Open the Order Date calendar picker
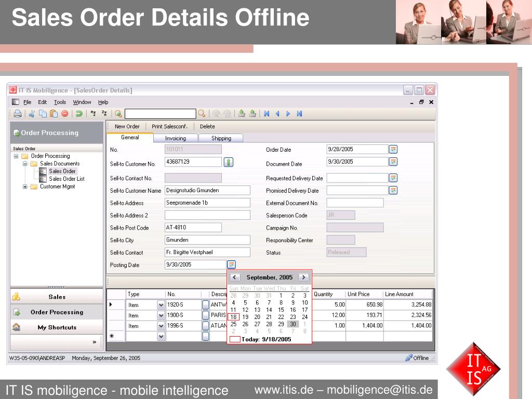Image resolution: width=532 pixels, height=399 pixels. tap(393, 149)
